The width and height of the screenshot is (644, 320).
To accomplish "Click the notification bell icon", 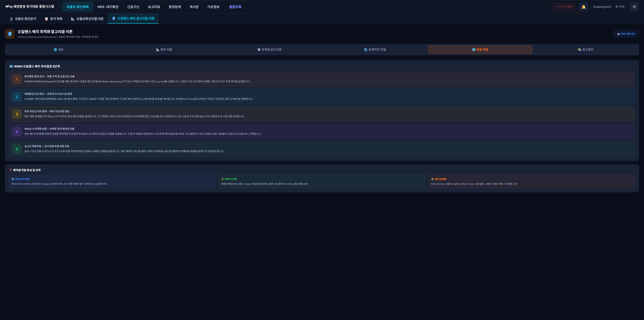I will pyautogui.click(x=583, y=7).
